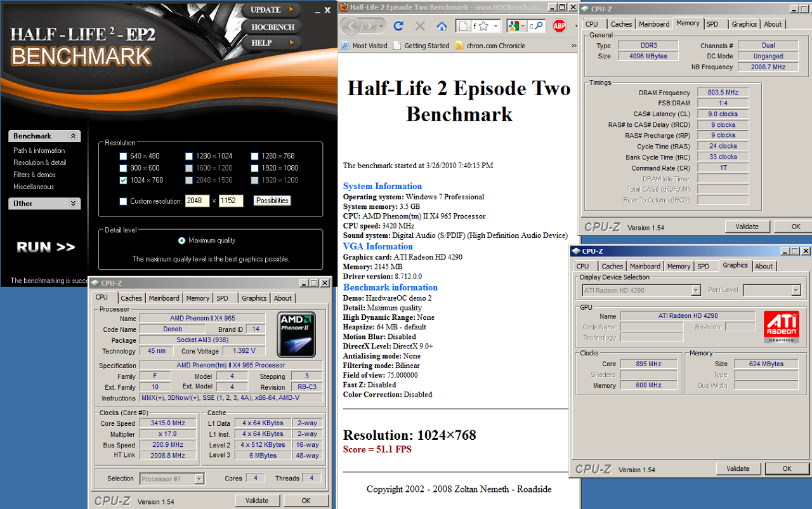Open Filters & demos menu item
Image resolution: width=812 pixels, height=509 pixels.
coord(34,175)
